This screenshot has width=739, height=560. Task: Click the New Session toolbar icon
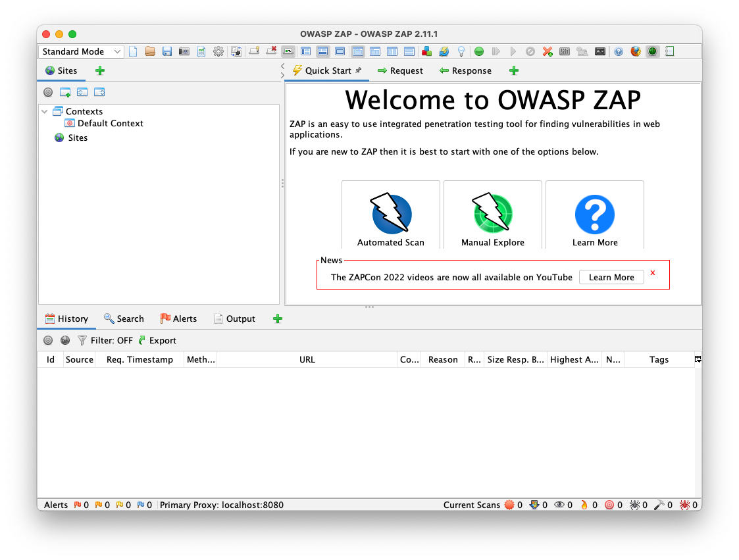[x=133, y=51]
